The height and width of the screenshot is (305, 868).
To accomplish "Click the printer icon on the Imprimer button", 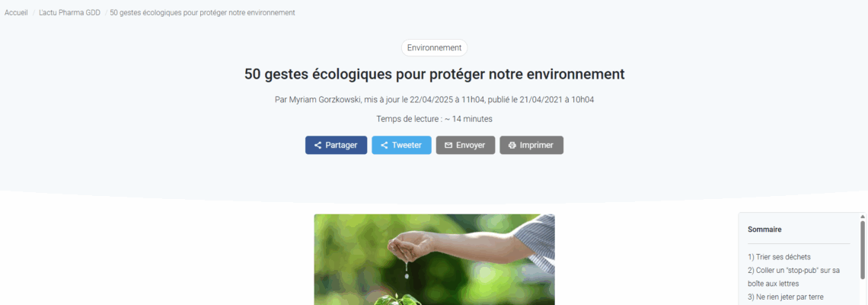I will pos(512,146).
